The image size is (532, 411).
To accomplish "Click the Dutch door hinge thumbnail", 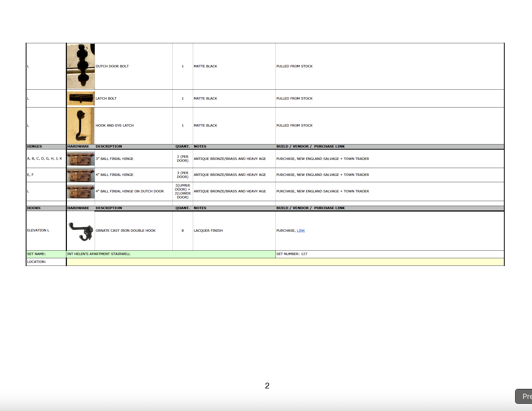I will pos(81,191).
